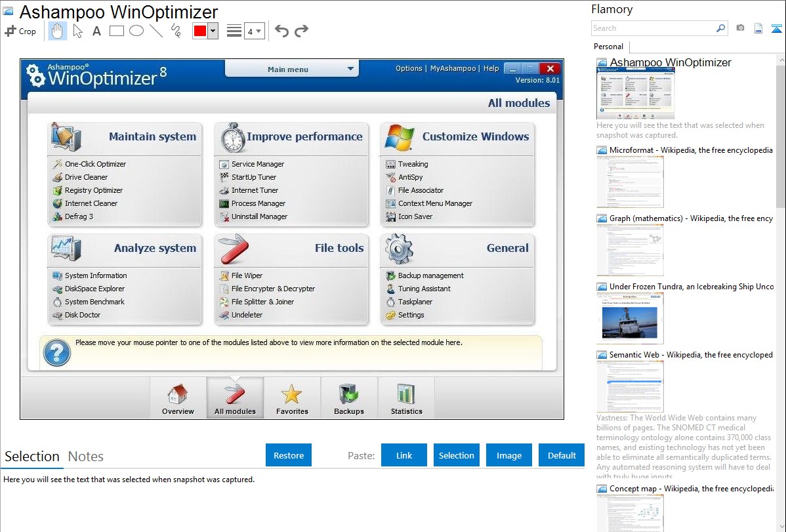The width and height of the screenshot is (786, 532).
Task: Click the line thickness icon
Action: (x=234, y=31)
